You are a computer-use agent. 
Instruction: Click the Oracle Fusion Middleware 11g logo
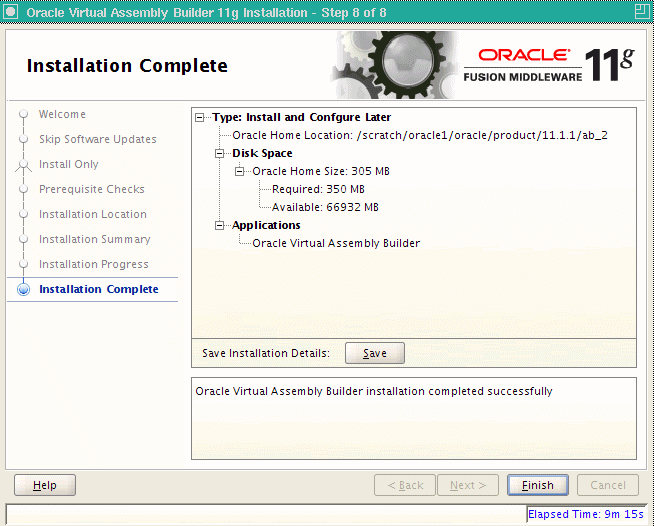click(549, 65)
